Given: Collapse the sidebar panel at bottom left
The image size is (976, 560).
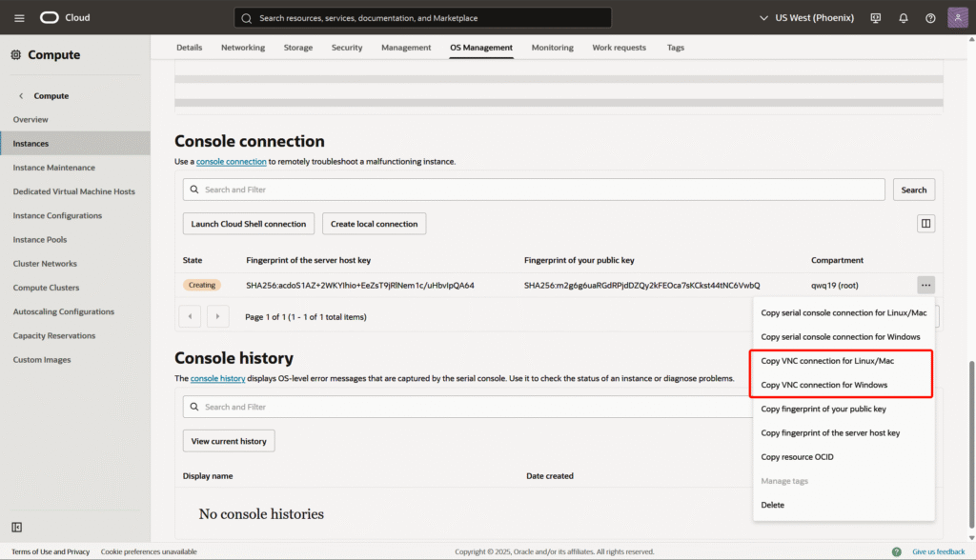Looking at the screenshot, I should coord(17,527).
